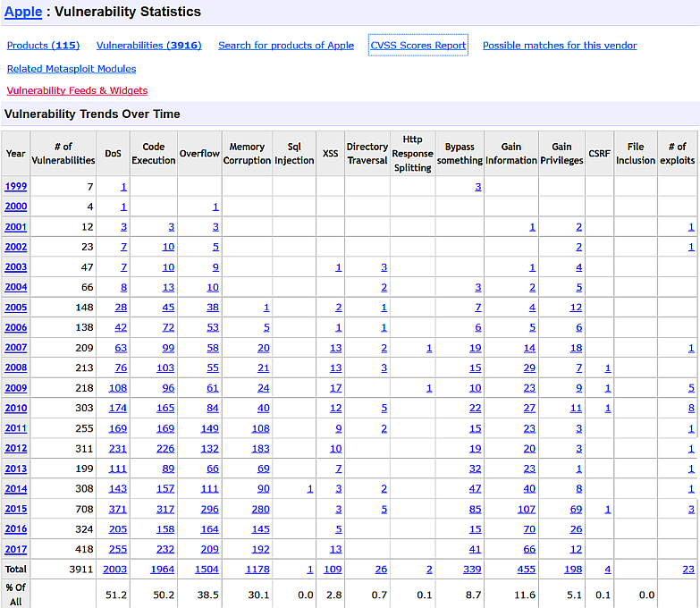Open year 2008 link
The image size is (700, 608).
tap(16, 367)
